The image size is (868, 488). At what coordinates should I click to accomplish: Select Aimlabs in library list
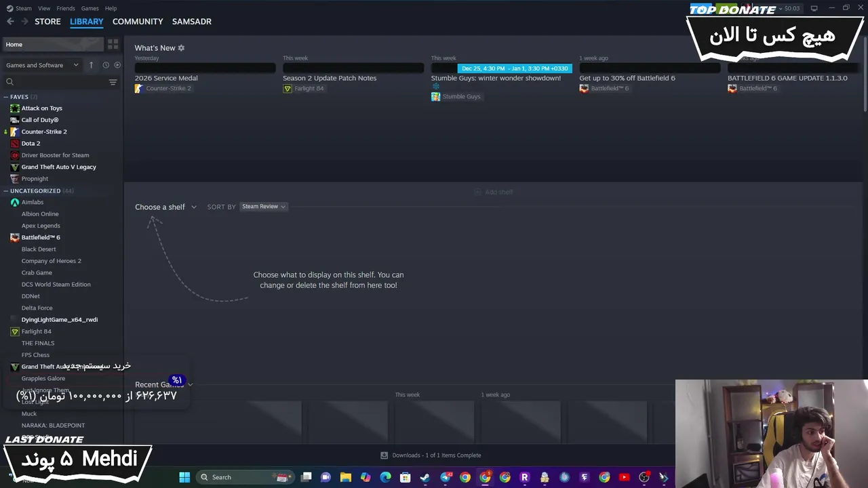point(32,202)
